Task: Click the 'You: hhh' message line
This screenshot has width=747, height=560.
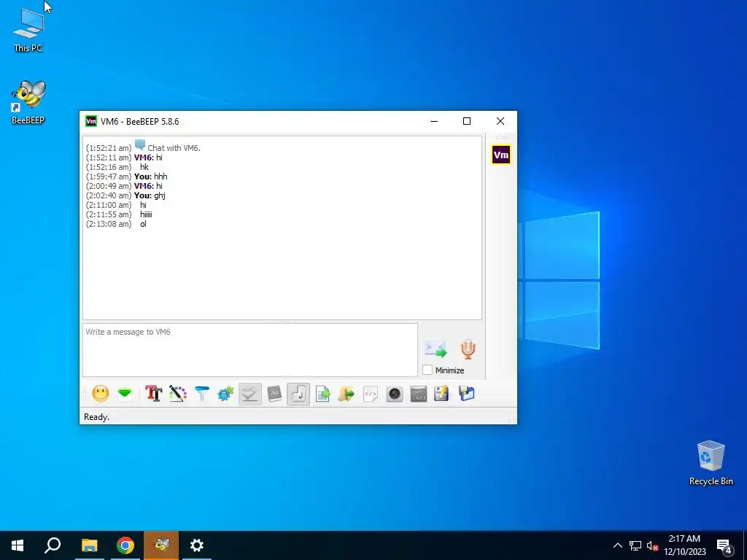Action: click(150, 176)
